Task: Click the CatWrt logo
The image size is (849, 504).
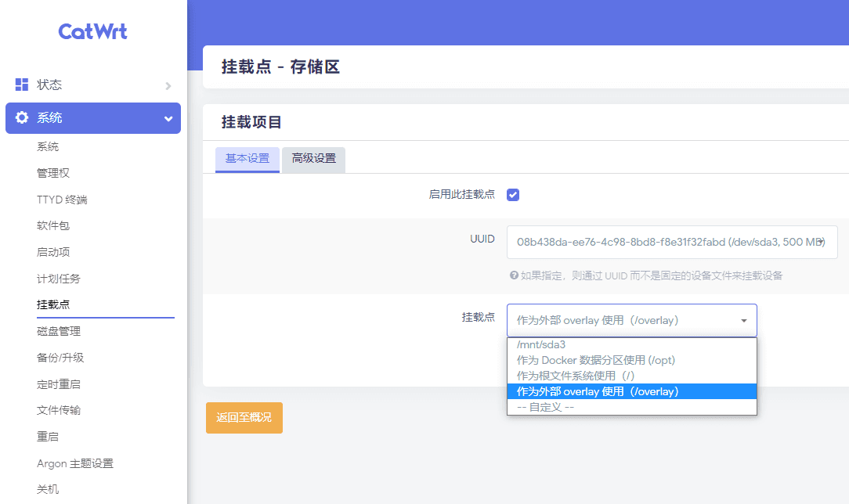Action: (92, 31)
